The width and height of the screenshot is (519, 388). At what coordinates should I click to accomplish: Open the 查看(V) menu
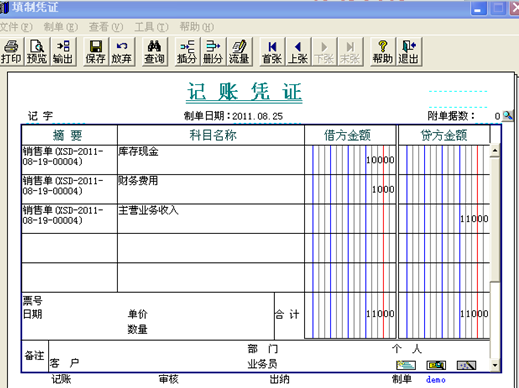click(x=106, y=27)
